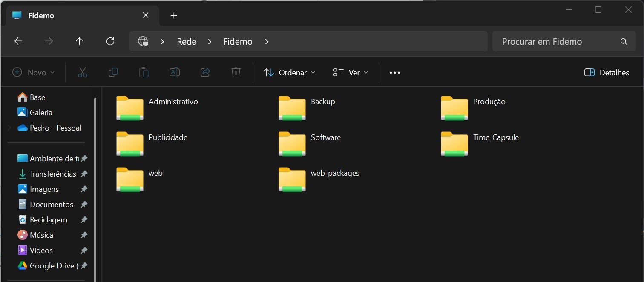Open the three-dots more options menu
Viewport: 644px width, 282px height.
[395, 73]
